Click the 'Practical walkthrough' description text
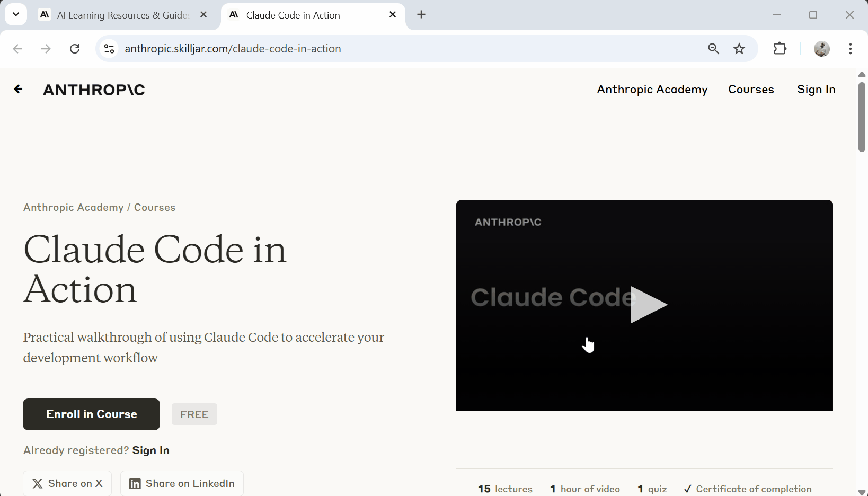Image resolution: width=868 pixels, height=496 pixels. [203, 348]
